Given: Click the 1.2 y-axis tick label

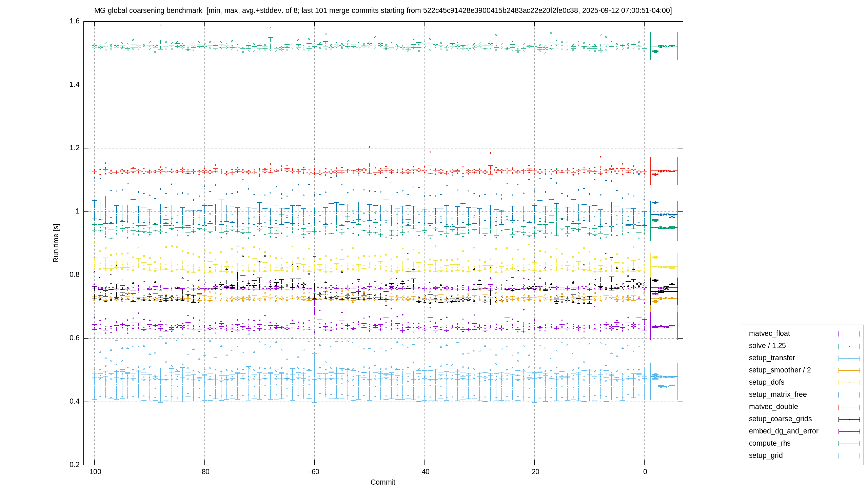Looking at the screenshot, I should coord(75,148).
